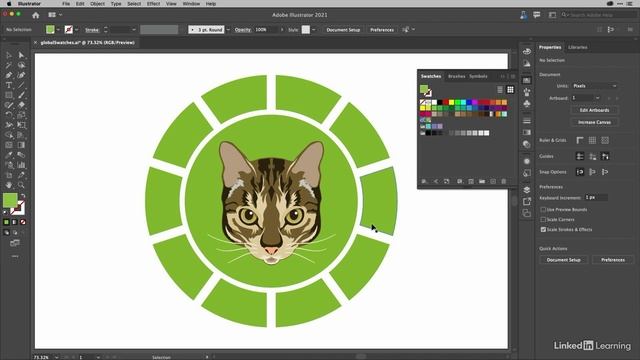This screenshot has height=360, width=640.
Task: Open the stroke weight dropdown
Action: click(133, 30)
